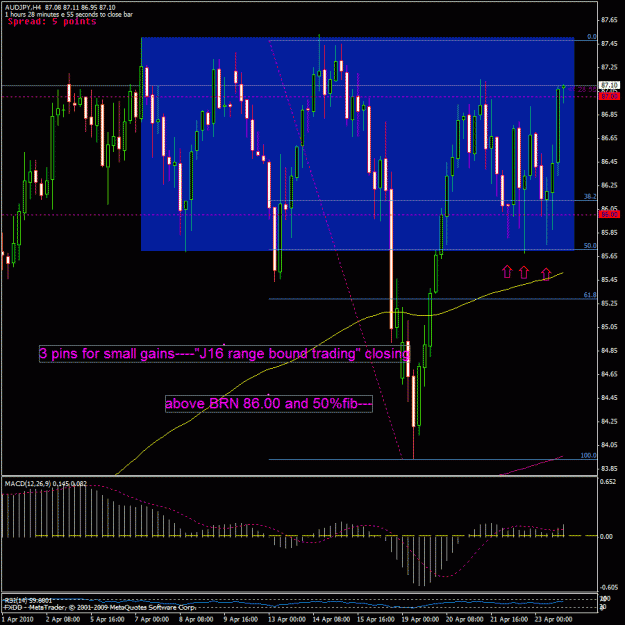625x625 pixels.
Task: Click the current price label 87.10
Action: pos(609,85)
